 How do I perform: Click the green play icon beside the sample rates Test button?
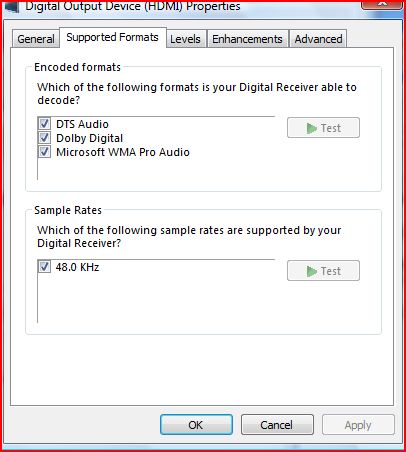(x=311, y=271)
